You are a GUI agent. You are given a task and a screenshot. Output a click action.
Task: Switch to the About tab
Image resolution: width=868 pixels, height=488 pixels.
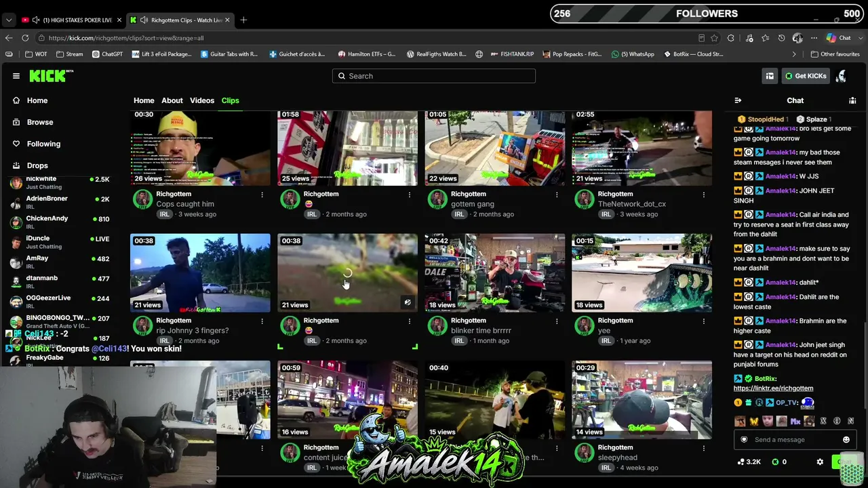[x=172, y=100]
